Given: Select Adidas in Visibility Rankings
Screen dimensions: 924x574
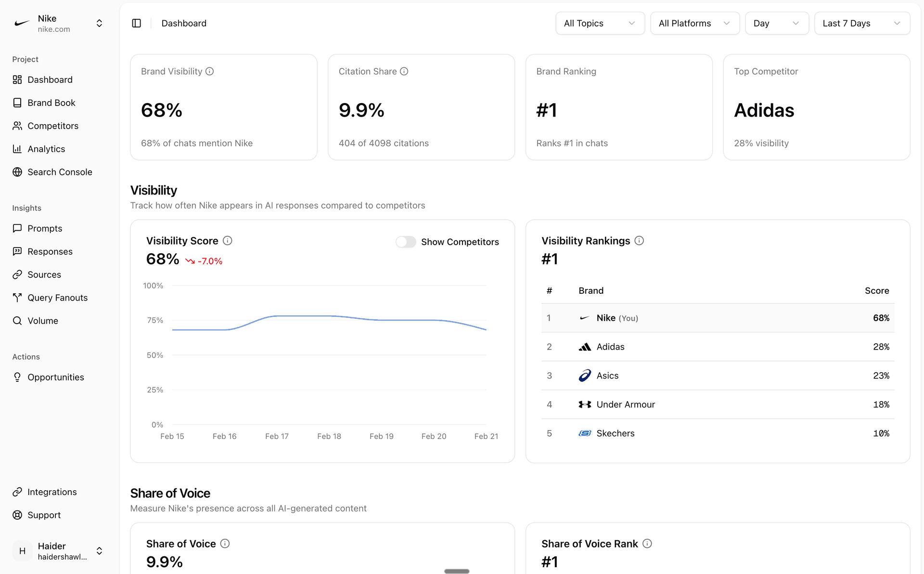Looking at the screenshot, I should coord(610,347).
